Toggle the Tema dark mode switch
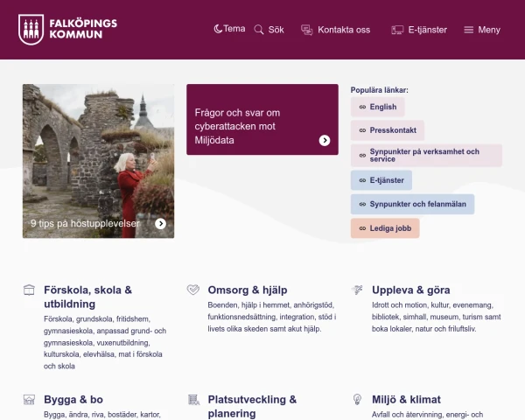 [229, 29]
